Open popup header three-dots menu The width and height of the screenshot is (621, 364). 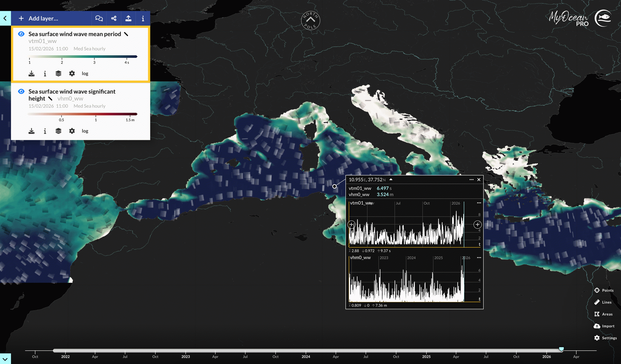pos(471,180)
